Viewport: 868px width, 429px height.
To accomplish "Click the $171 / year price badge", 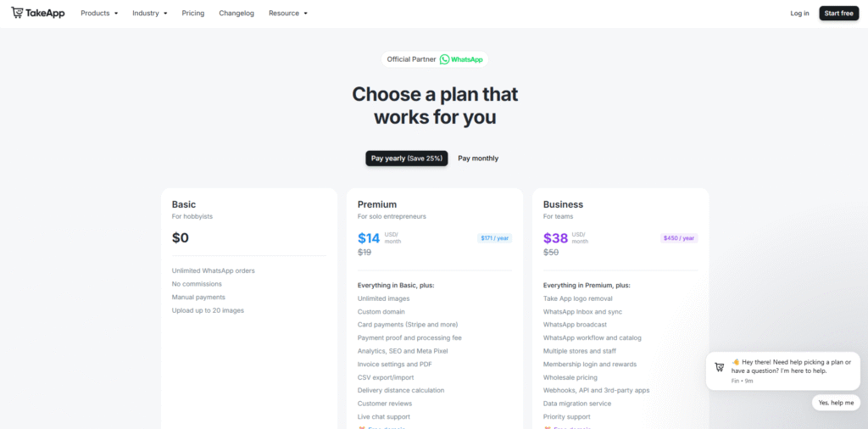I will (x=494, y=238).
